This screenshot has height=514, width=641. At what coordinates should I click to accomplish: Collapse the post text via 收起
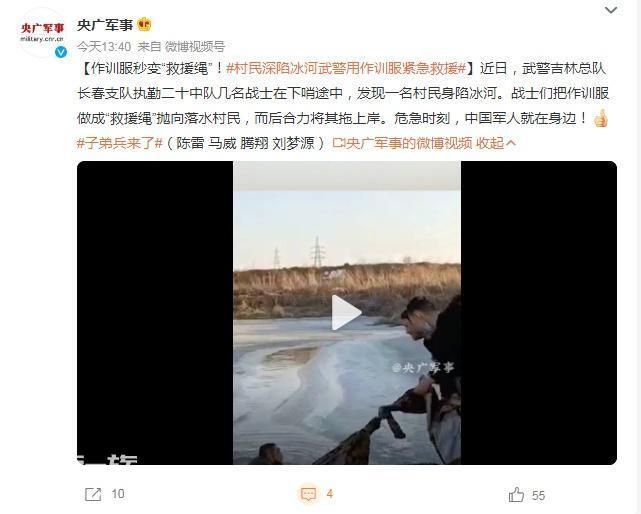(x=496, y=143)
